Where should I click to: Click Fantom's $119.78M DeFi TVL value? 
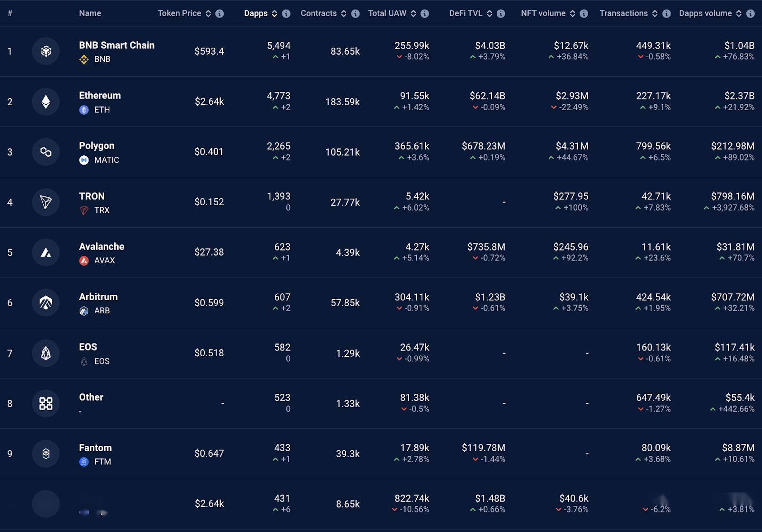coord(483,448)
